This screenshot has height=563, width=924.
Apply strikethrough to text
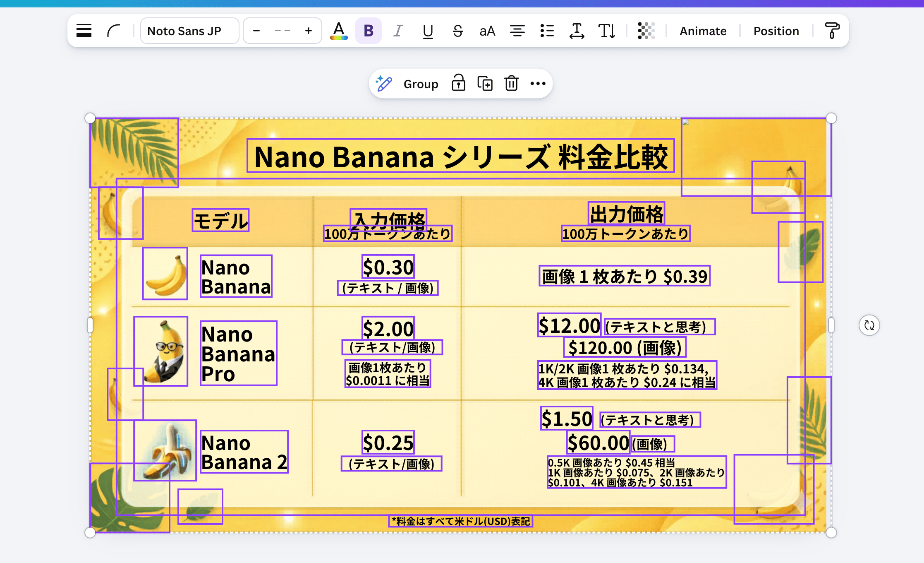click(457, 31)
